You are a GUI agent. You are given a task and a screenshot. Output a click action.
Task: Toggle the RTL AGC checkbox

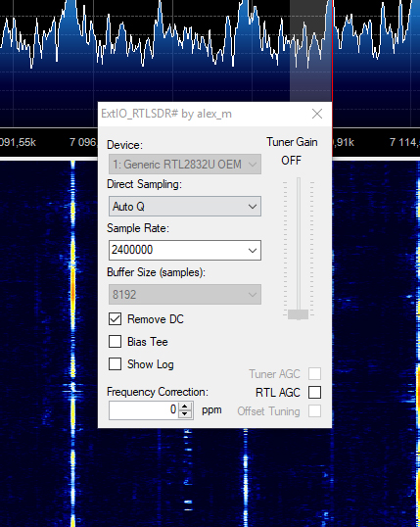[x=314, y=392]
